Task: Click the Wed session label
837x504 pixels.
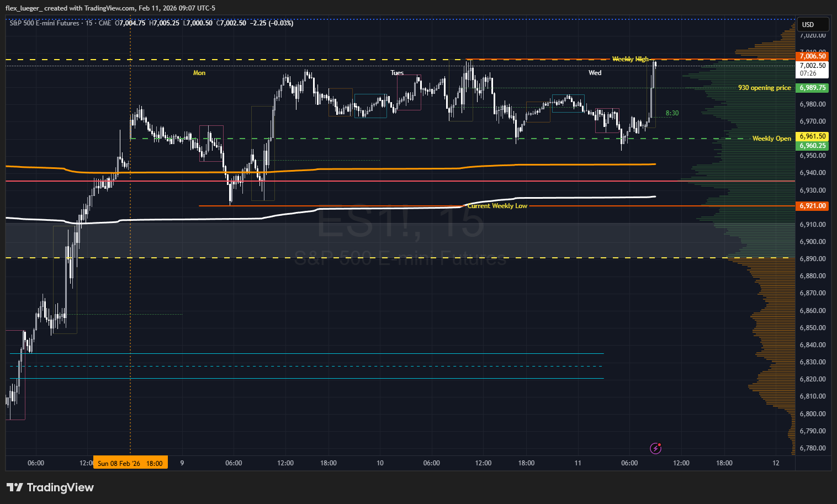Action: click(595, 73)
